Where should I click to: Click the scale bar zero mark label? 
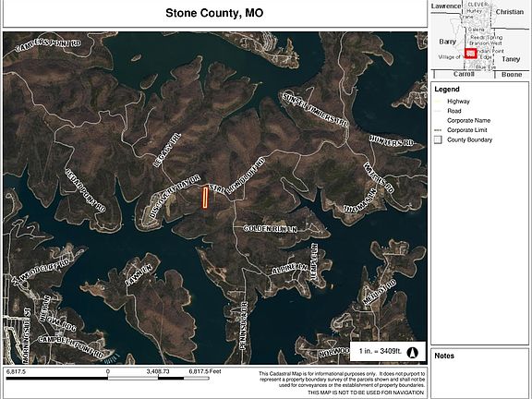coord(107,371)
